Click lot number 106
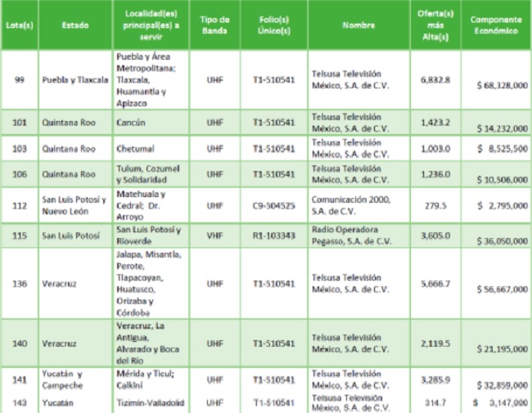The width and height of the screenshot is (532, 413). 20,174
